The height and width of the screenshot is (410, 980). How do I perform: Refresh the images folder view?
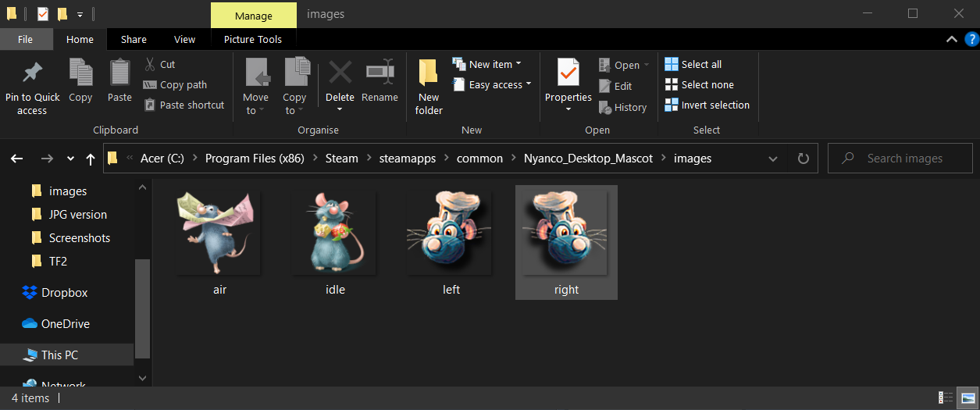coord(803,159)
